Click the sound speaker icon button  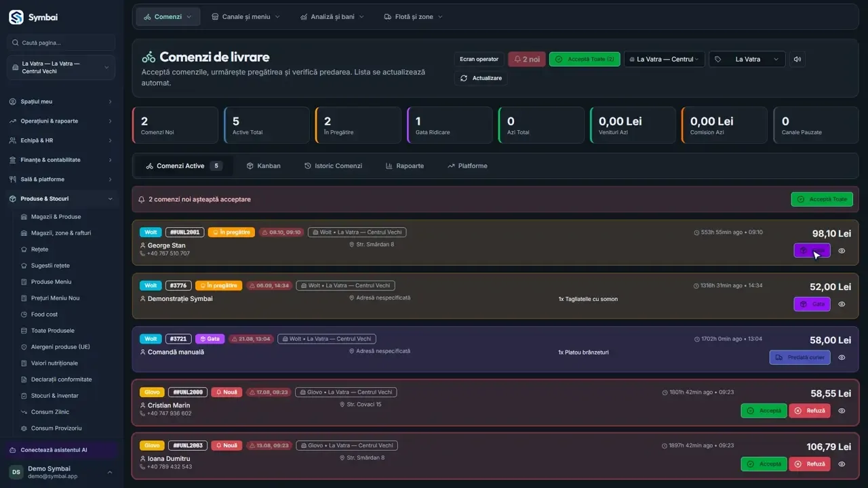(797, 59)
